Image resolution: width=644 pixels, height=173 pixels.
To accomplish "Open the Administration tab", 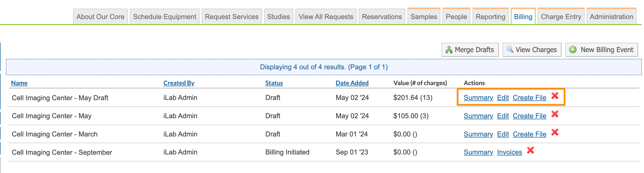I will coord(611,17).
